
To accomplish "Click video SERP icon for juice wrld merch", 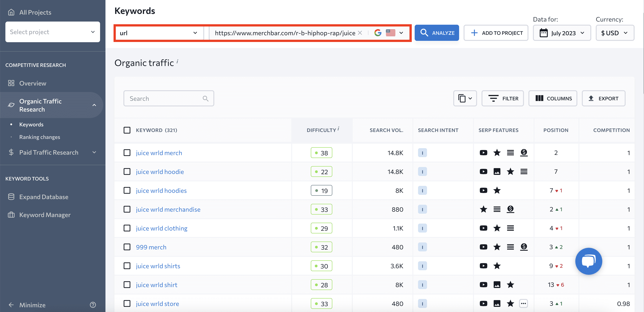I will tap(483, 152).
